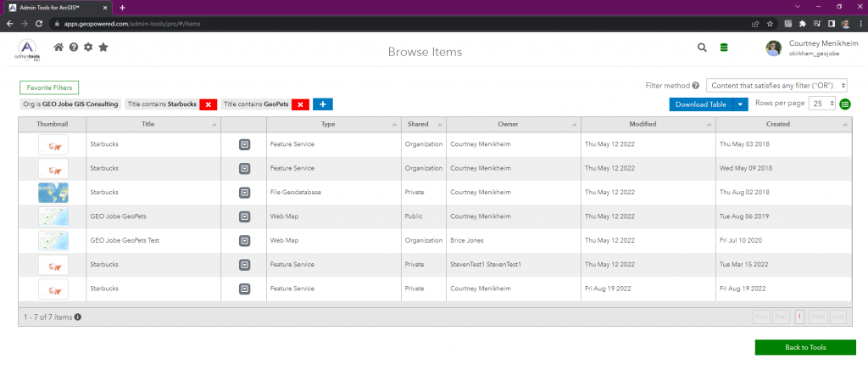
Task: Click the search magnifier icon
Action: [702, 48]
